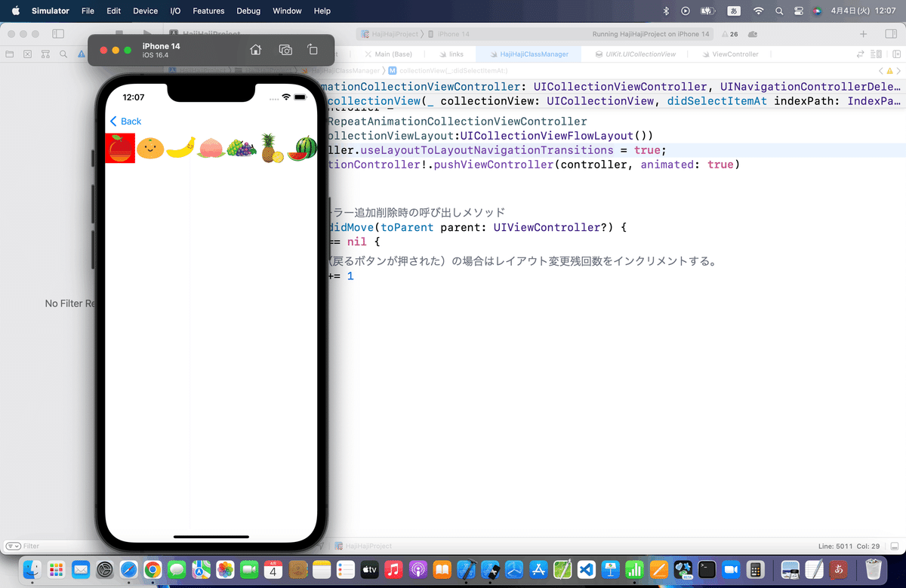The image size is (906, 588).
Task: Open the Debug menu
Action: click(x=248, y=11)
